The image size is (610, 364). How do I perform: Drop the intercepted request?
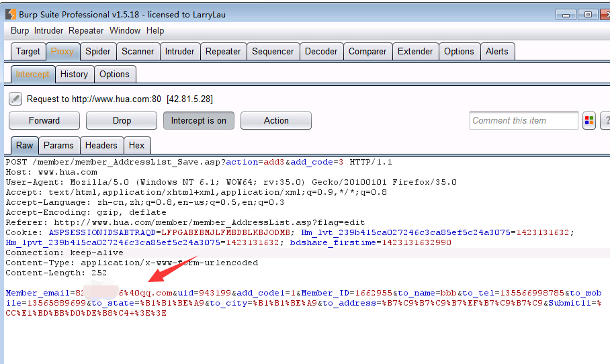tap(122, 121)
